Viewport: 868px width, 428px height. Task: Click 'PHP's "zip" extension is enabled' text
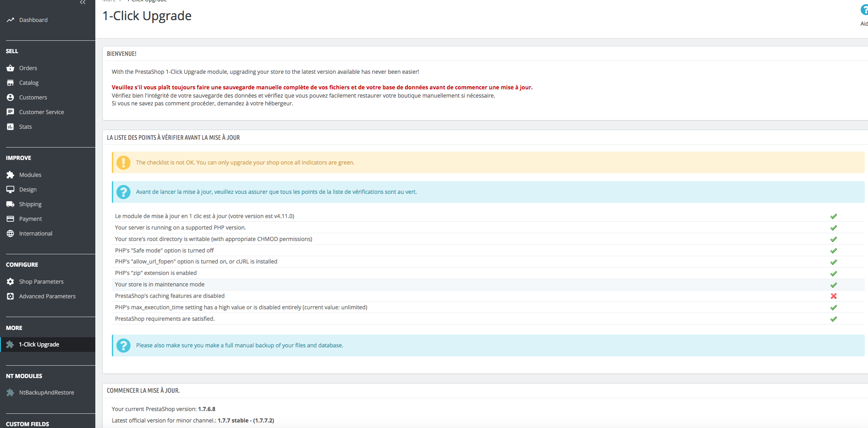[156, 273]
